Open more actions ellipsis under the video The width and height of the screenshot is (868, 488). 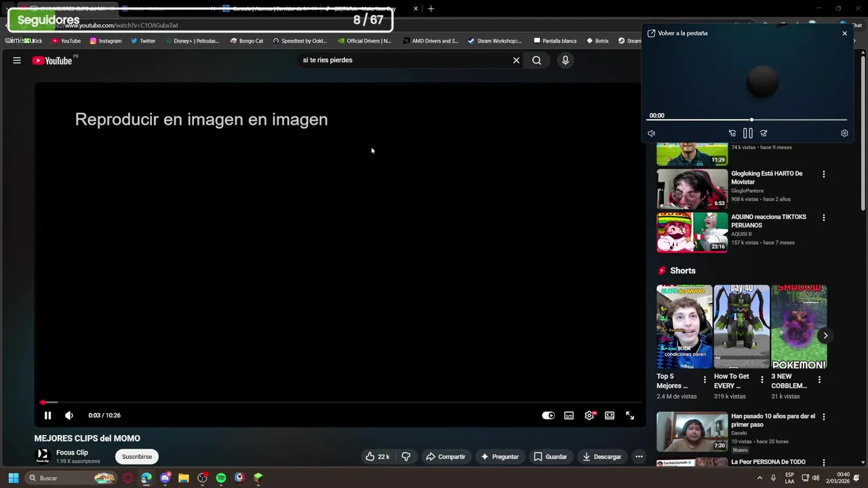639,457
